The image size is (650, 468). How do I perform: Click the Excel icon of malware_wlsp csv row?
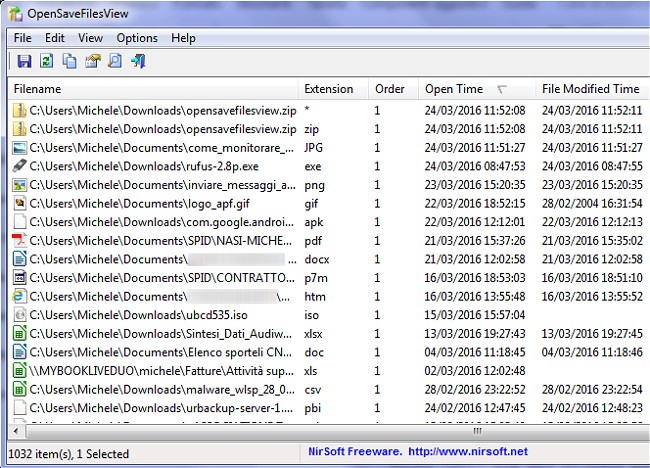tap(19, 389)
